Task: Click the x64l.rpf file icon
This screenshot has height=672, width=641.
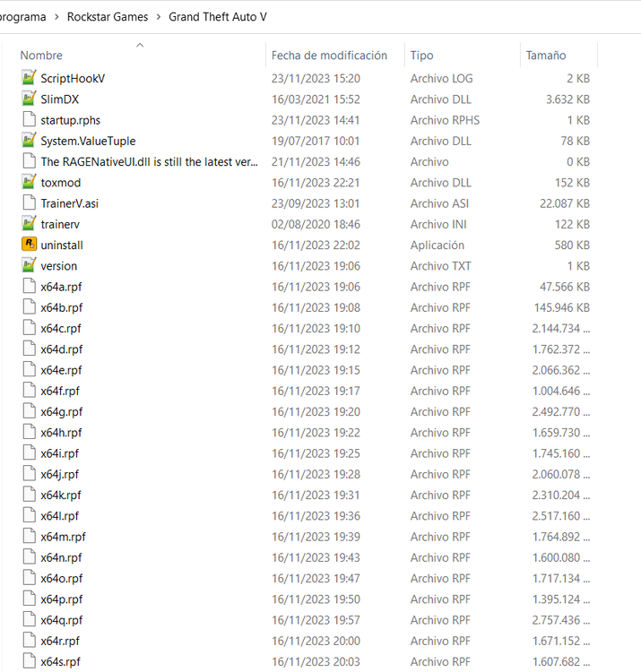Action: (x=29, y=515)
